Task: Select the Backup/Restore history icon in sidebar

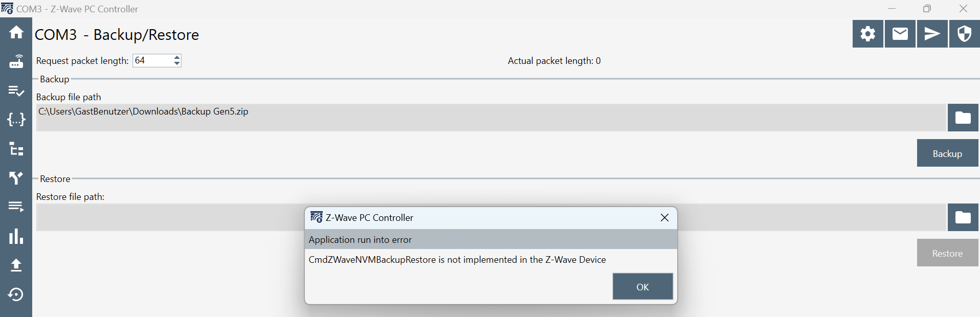Action: coord(16,295)
